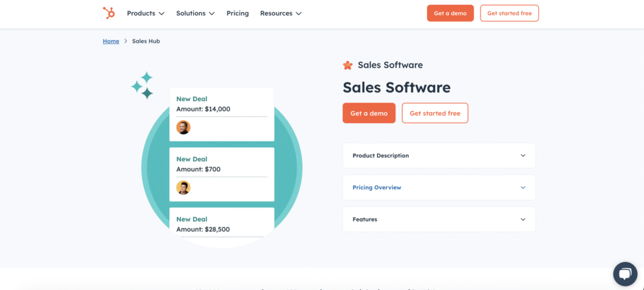Click the orange Sales Software flower icon
Viewport: 644px width, 290px height.
[x=347, y=65]
